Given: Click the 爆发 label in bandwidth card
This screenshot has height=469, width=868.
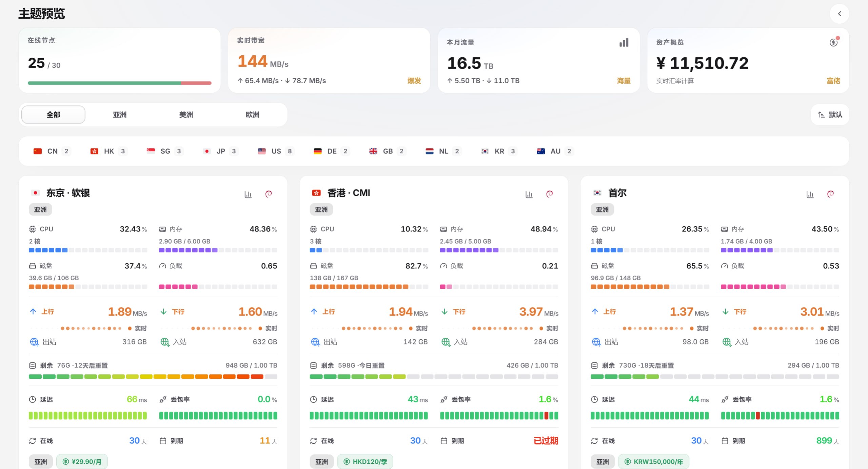Looking at the screenshot, I should tap(414, 81).
